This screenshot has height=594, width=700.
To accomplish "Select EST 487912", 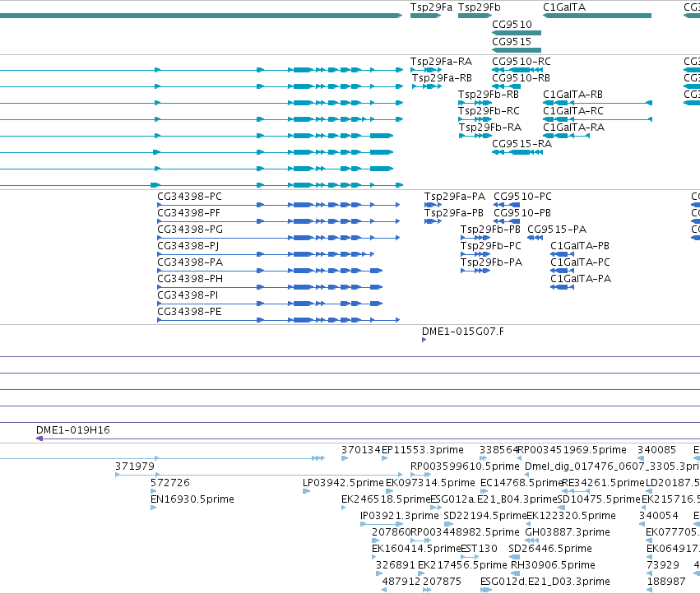I will 384,590.
